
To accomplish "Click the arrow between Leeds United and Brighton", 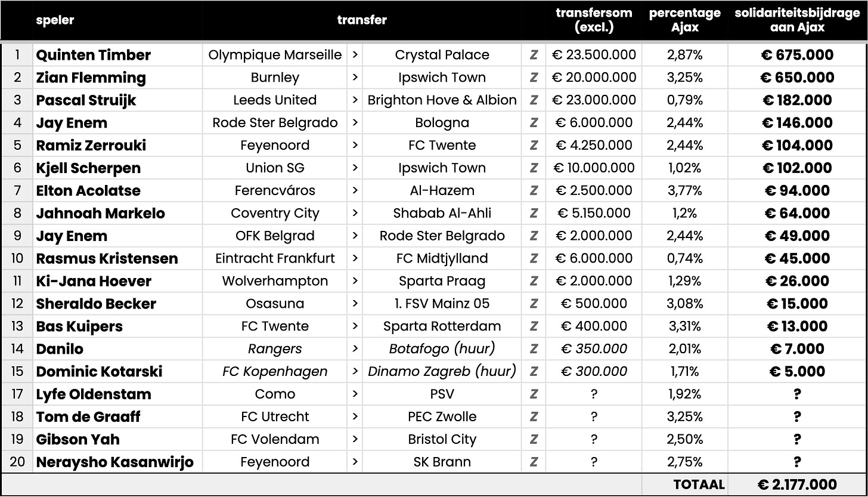I will pyautogui.click(x=355, y=100).
